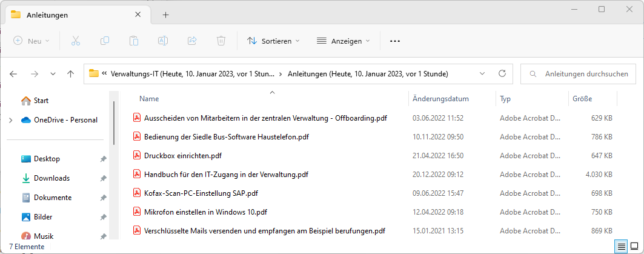Go back with the left arrow
Viewport: 644px width, 254px height.
click(13, 74)
